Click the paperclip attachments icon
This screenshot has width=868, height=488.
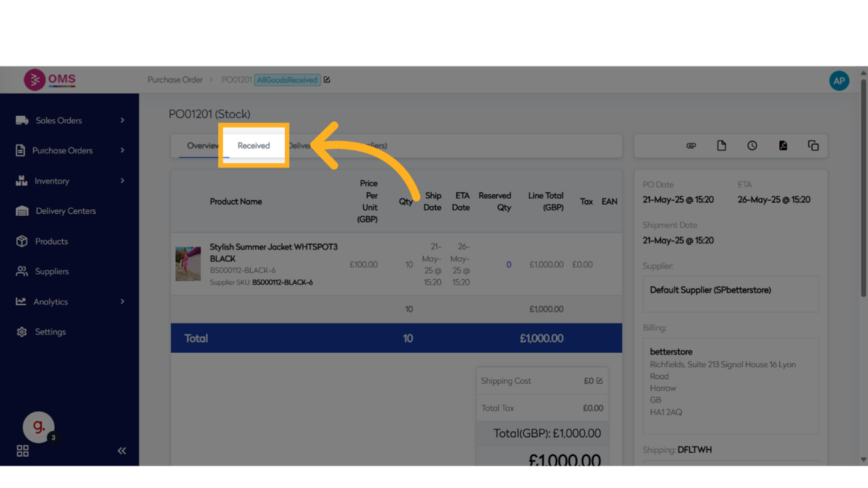click(x=690, y=146)
